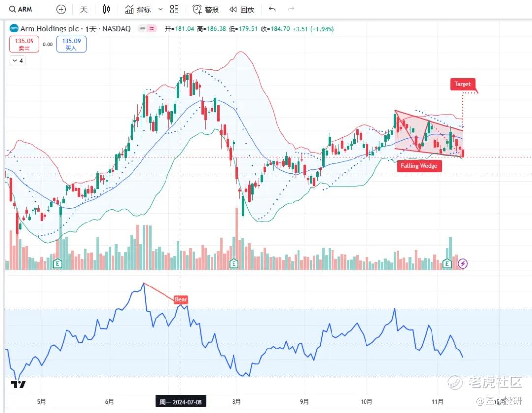Open the layout grid icon
The height and width of the screenshot is (413, 532).
pos(174,9)
